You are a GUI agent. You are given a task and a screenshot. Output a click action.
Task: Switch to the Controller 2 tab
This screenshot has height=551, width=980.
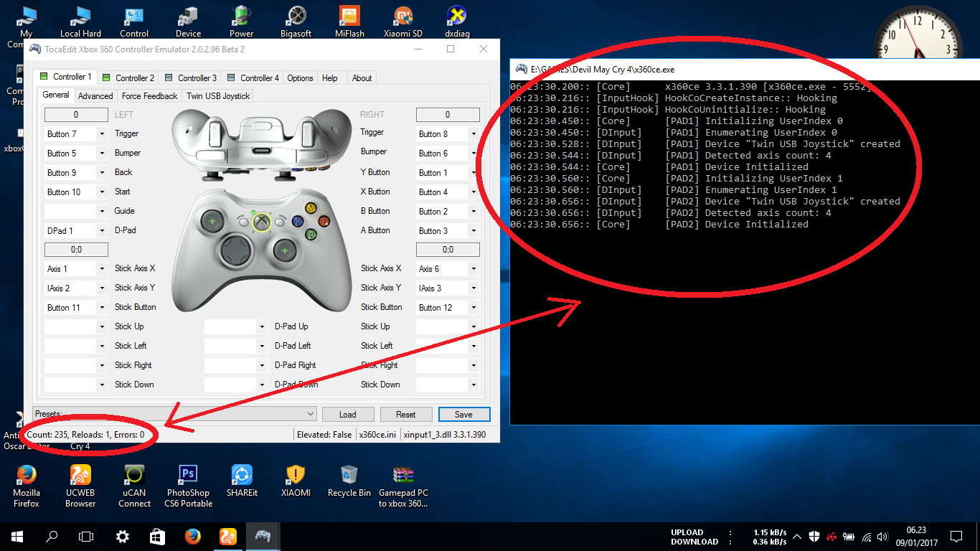point(128,78)
